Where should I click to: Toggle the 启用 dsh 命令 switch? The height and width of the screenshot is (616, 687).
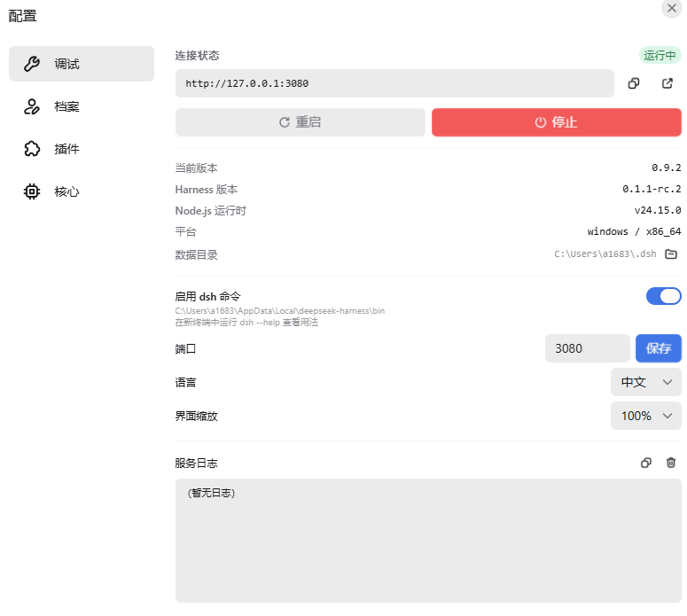coord(663,296)
